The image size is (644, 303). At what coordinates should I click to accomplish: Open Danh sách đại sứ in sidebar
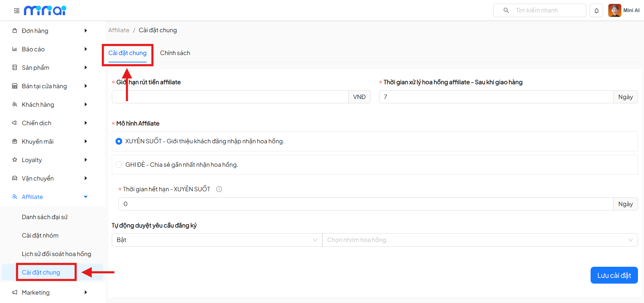[45, 217]
